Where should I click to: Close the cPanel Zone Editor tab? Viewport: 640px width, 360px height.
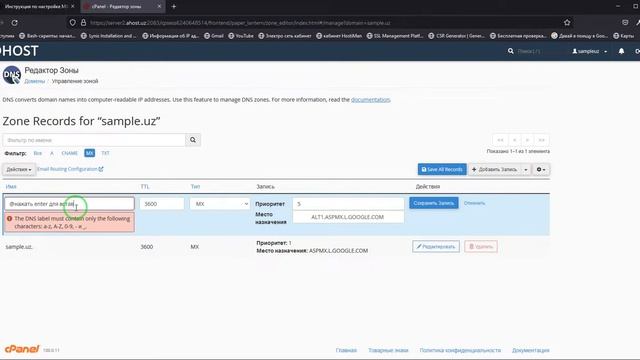tap(159, 7)
